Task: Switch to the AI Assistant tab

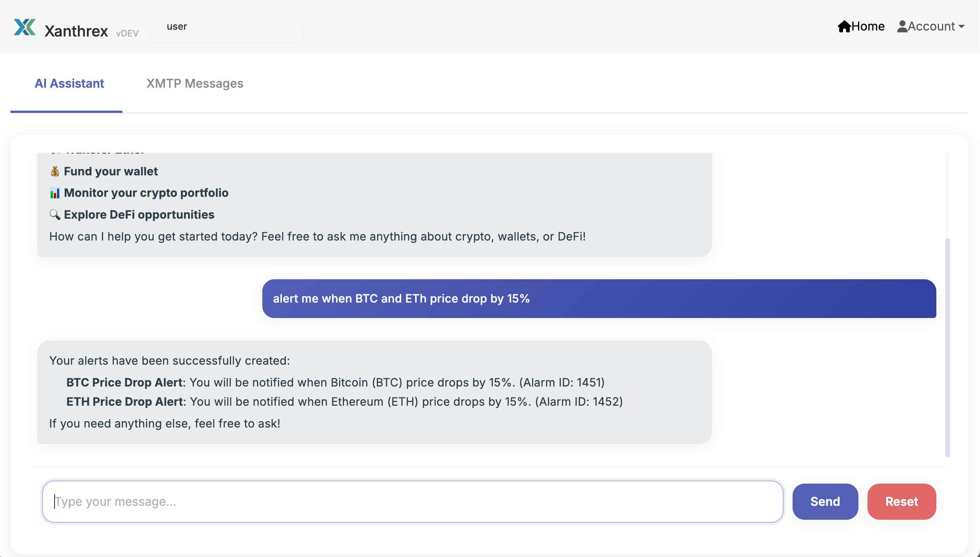Action: coord(69,84)
